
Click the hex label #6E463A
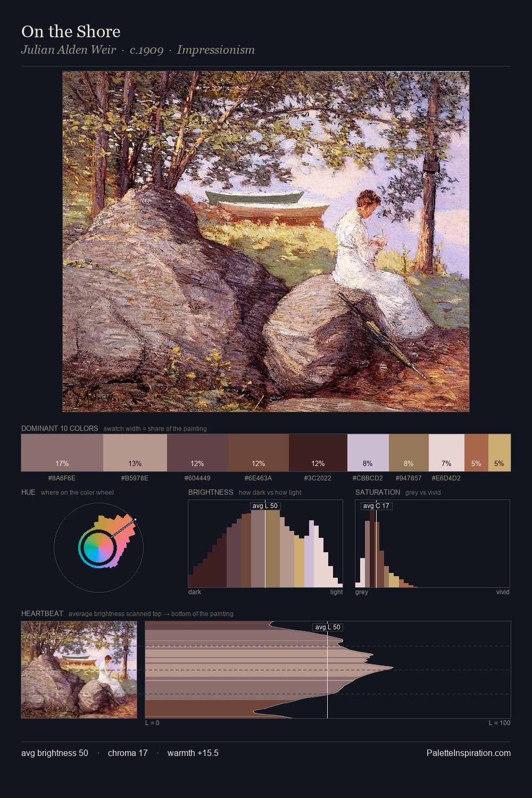click(258, 478)
